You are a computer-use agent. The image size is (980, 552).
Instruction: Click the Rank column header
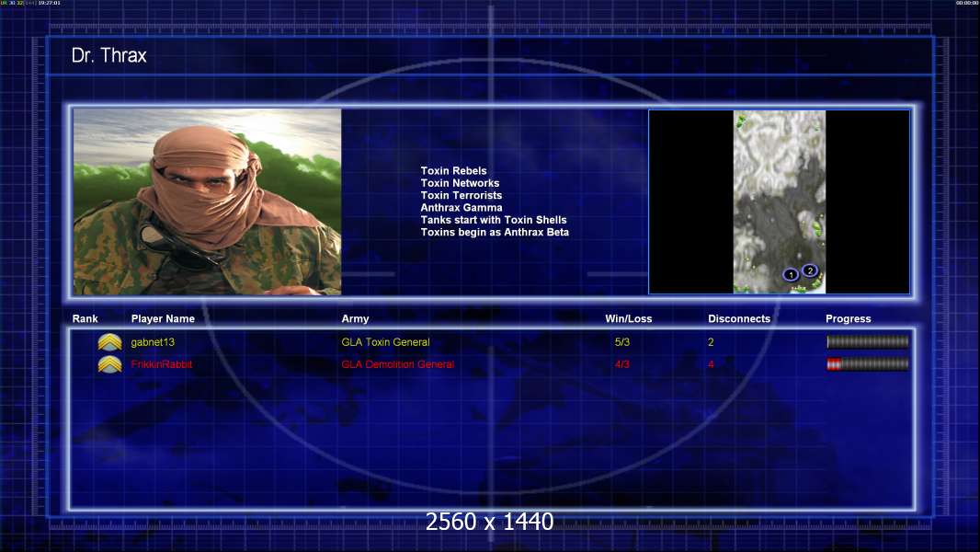click(x=85, y=319)
